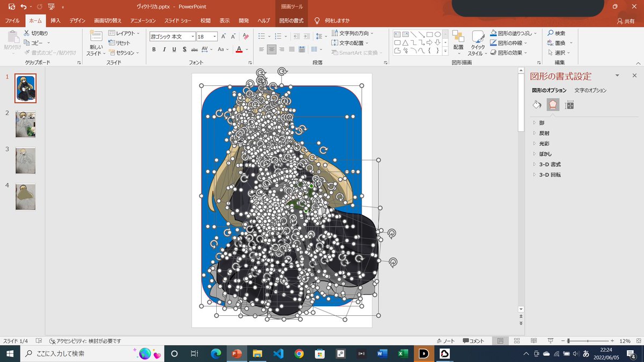644x362 pixels.
Task: Open the font size 18 dropdown
Action: tap(215, 37)
